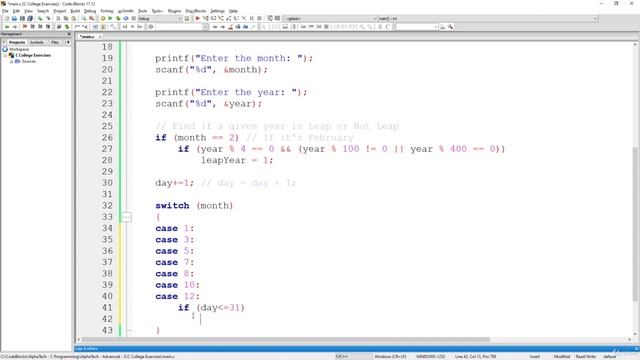Switch to the Symbols tab in Management
This screenshot has height=360, width=640.
pos(37,42)
